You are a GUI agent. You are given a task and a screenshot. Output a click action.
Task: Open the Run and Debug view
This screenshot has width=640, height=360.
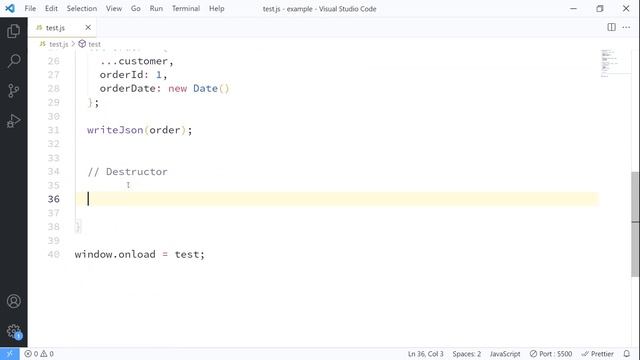[x=13, y=120]
